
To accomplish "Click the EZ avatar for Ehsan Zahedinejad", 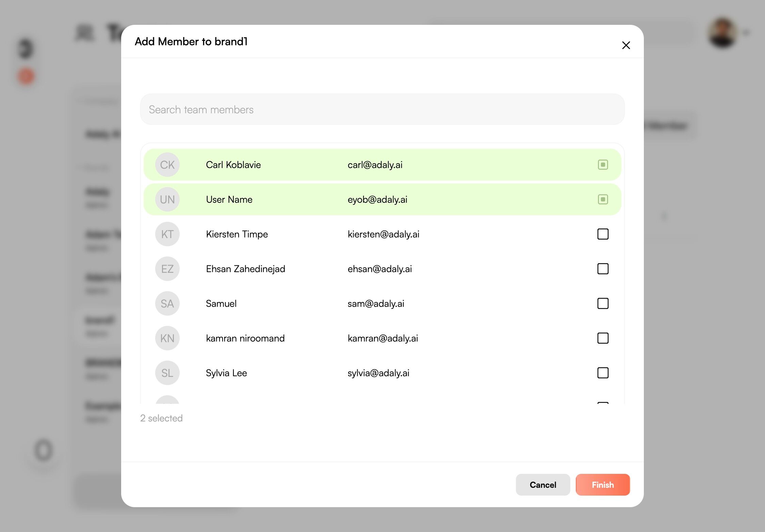I will point(167,269).
